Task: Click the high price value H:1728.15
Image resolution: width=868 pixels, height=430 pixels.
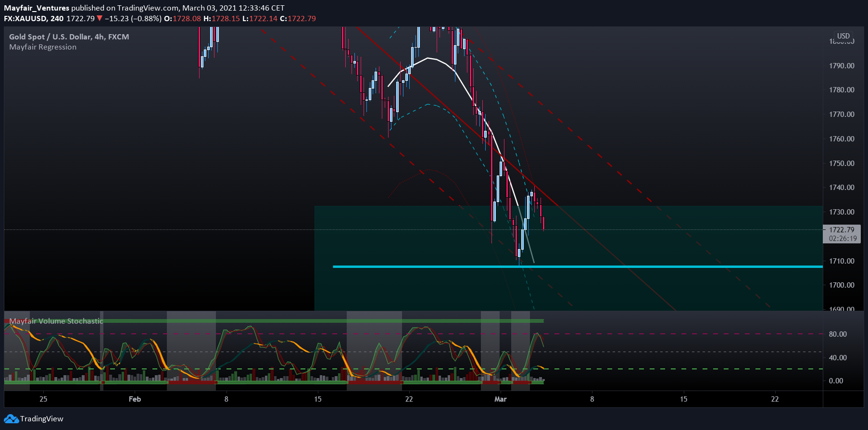Action: click(x=221, y=19)
